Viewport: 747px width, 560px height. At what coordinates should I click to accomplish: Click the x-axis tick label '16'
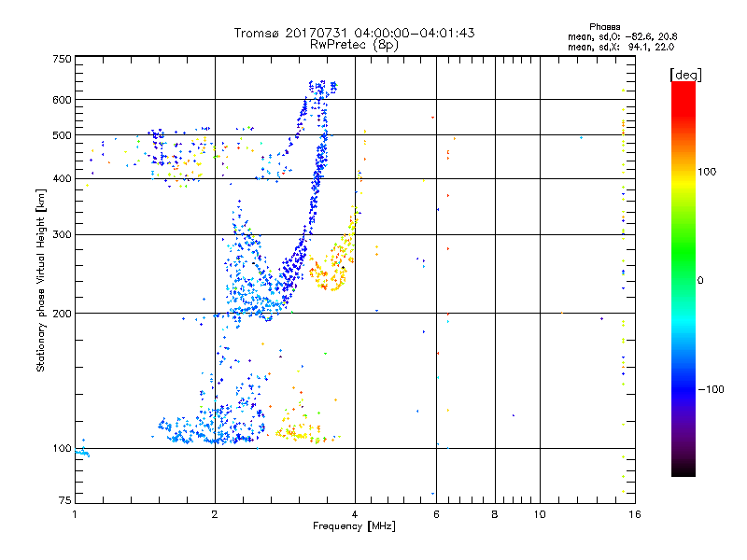pos(635,514)
